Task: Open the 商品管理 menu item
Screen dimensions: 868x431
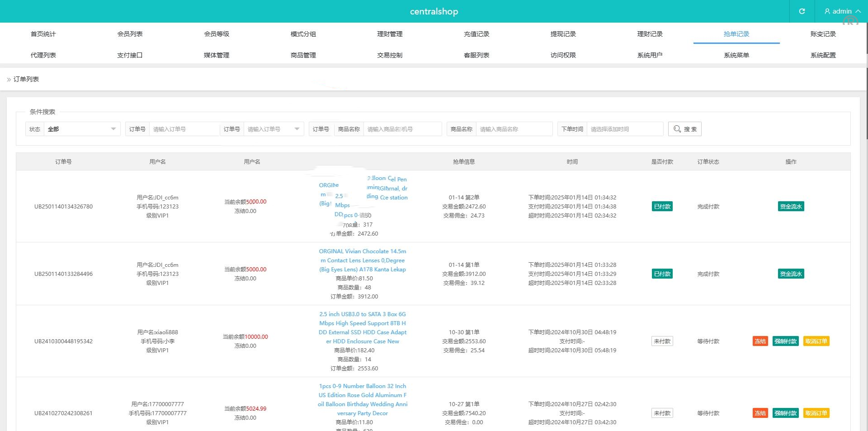Action: pos(303,55)
